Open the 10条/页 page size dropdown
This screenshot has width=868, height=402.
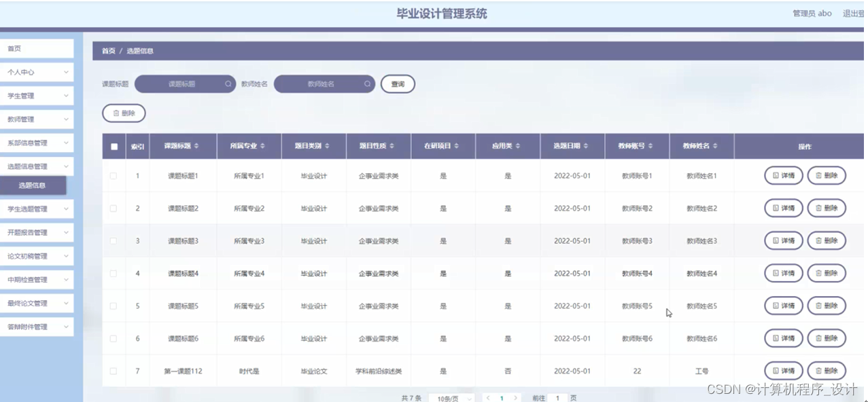click(x=451, y=399)
